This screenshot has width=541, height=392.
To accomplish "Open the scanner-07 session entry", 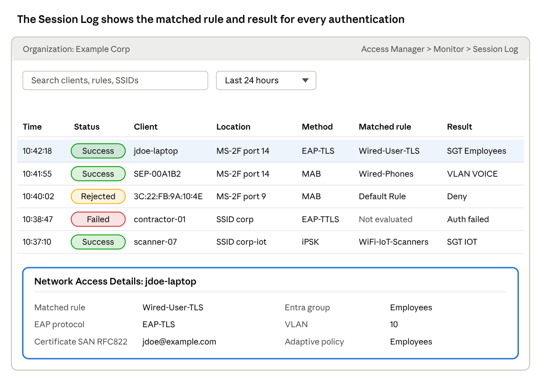I will (x=270, y=242).
